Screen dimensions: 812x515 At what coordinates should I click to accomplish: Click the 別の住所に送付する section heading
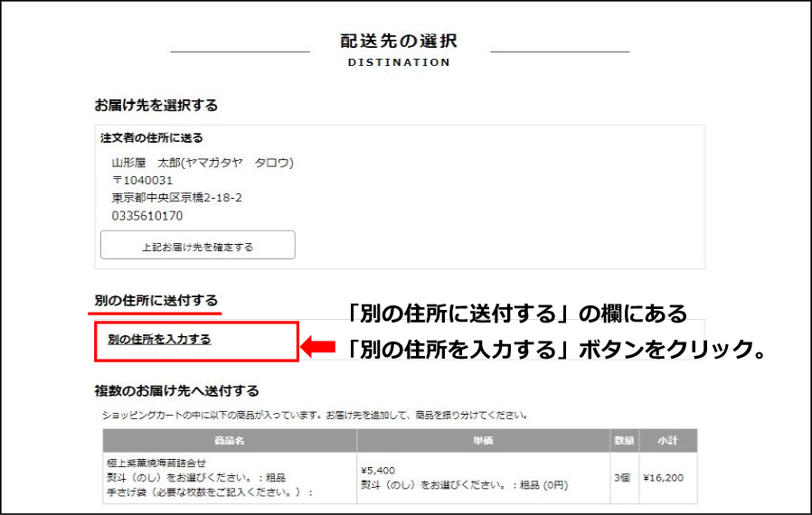(x=156, y=300)
